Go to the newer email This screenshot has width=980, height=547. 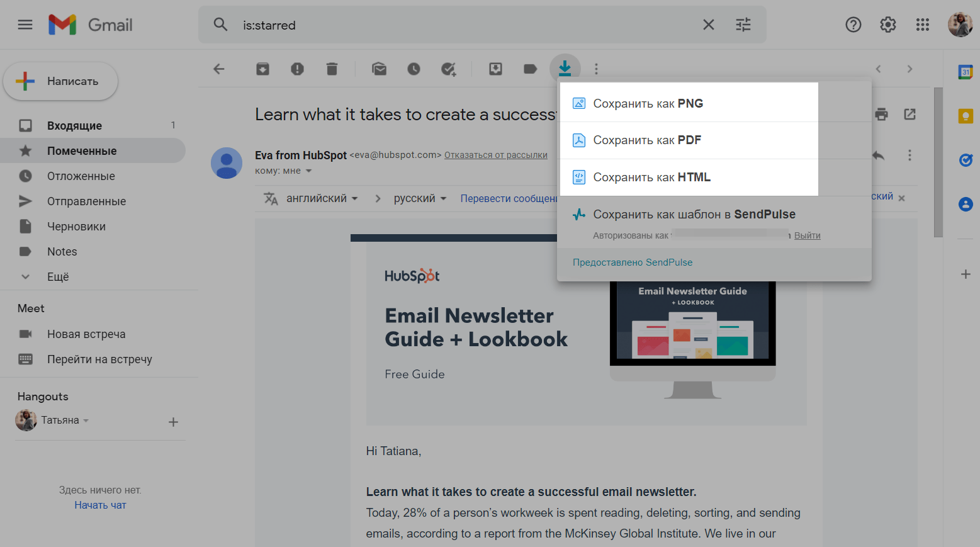point(879,69)
